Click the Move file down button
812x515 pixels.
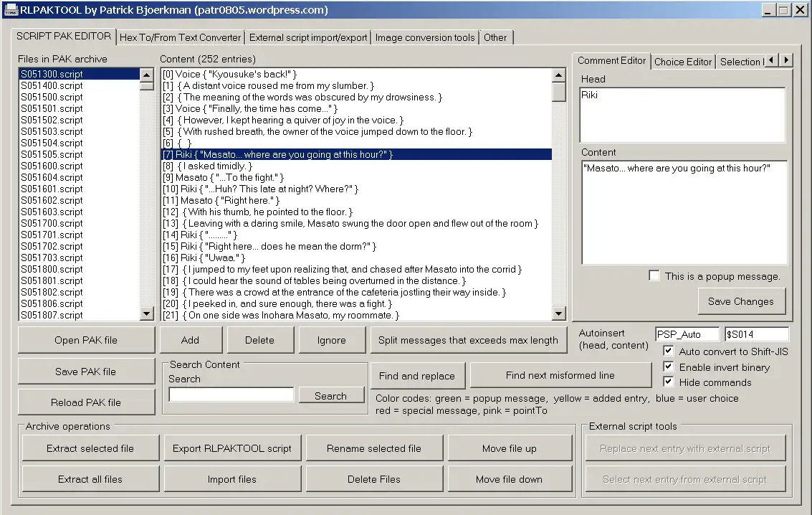click(510, 479)
